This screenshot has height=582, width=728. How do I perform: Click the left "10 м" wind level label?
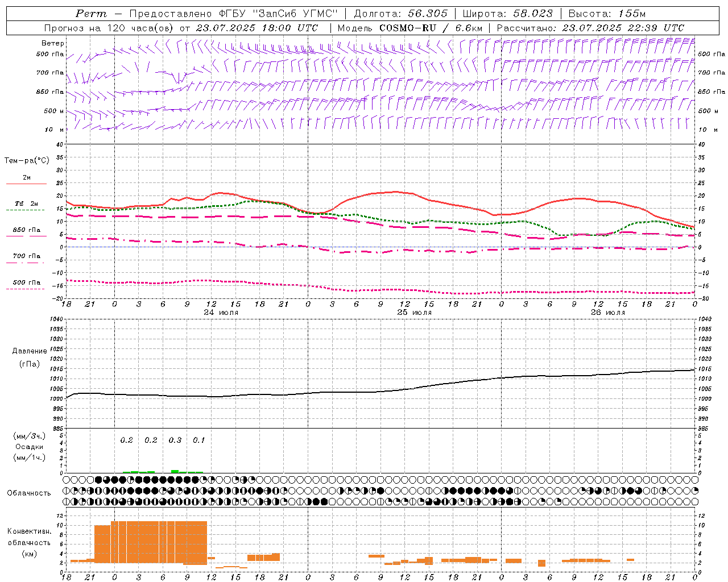[55, 130]
